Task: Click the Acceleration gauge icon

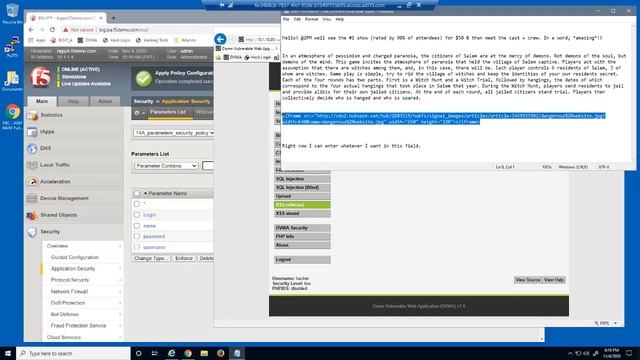Action: [x=32, y=182]
